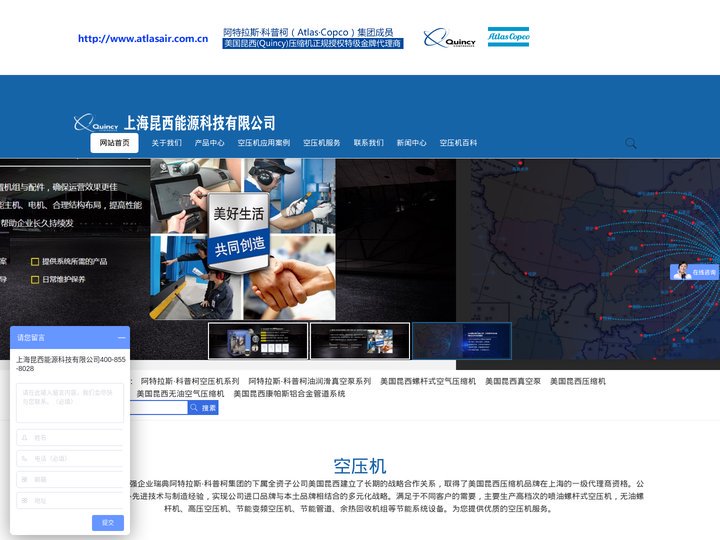
Task: Click the 地址 address field
Action: pos(70,501)
